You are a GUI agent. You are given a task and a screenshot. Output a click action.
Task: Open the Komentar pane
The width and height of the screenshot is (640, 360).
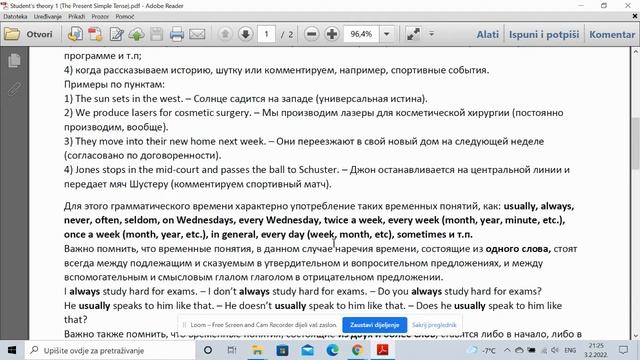[612, 34]
